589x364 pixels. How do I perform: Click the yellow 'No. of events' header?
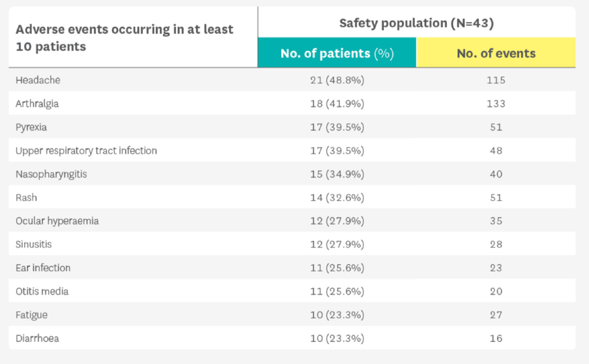(496, 53)
